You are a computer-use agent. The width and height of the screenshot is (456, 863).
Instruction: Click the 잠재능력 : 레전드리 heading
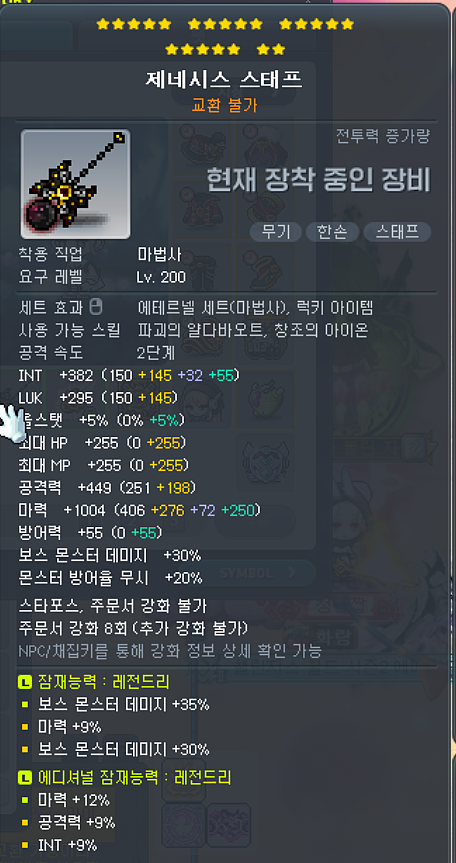[104, 682]
